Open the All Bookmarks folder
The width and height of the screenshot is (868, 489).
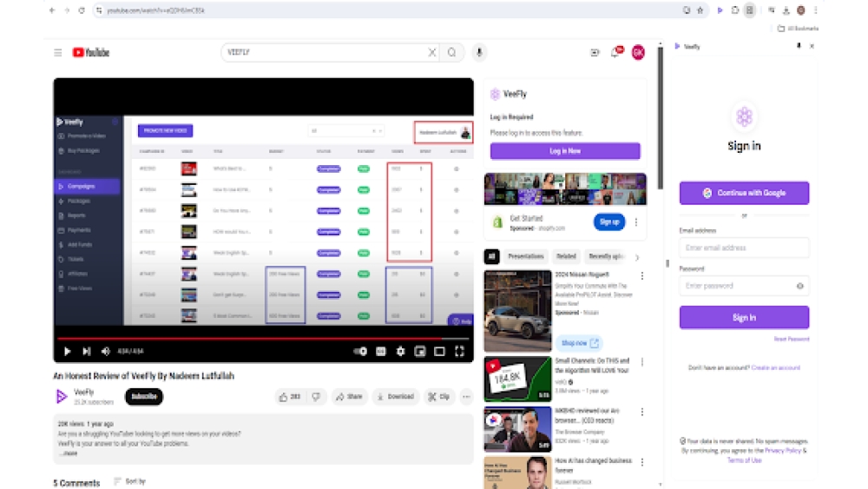[798, 29]
